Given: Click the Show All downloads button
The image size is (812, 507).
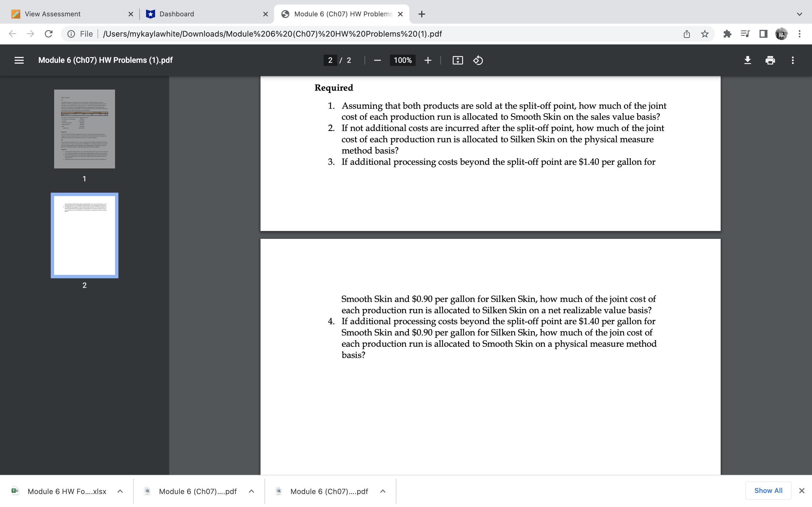Looking at the screenshot, I should (768, 490).
